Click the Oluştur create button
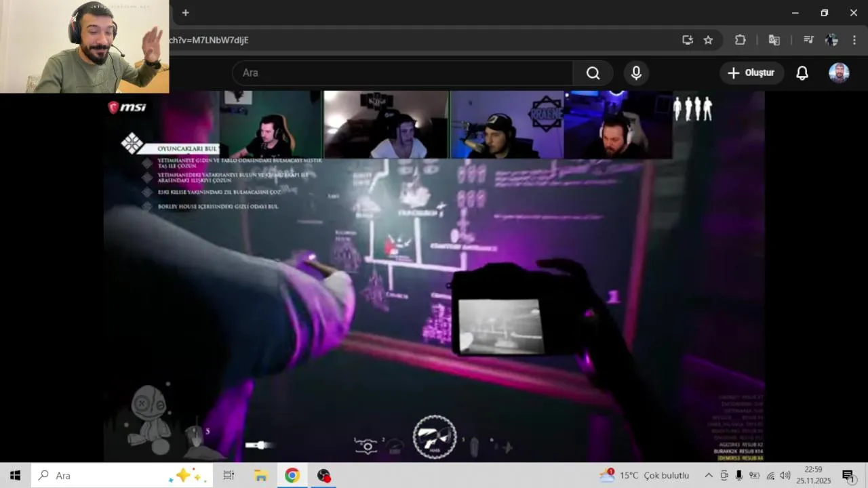This screenshot has width=868, height=488. point(752,73)
